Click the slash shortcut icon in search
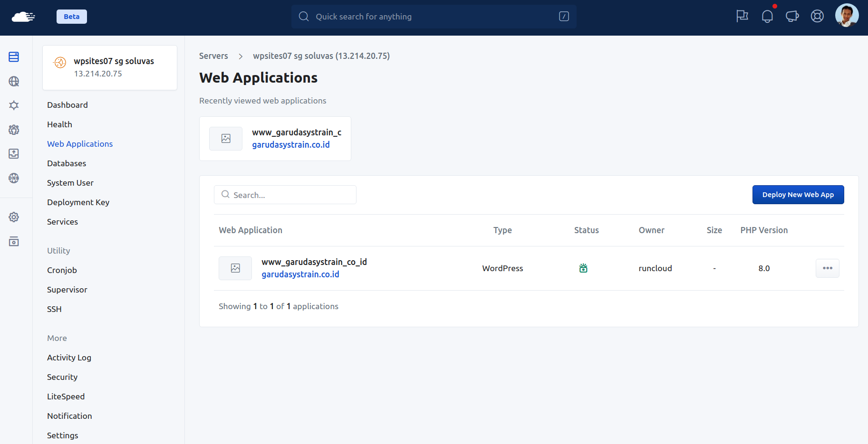The height and width of the screenshot is (444, 868). (564, 17)
